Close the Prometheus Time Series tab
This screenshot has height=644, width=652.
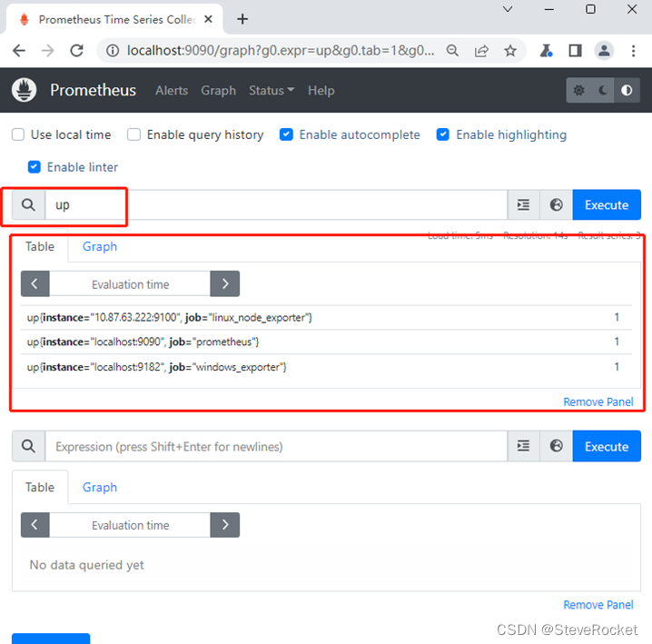tap(208, 19)
